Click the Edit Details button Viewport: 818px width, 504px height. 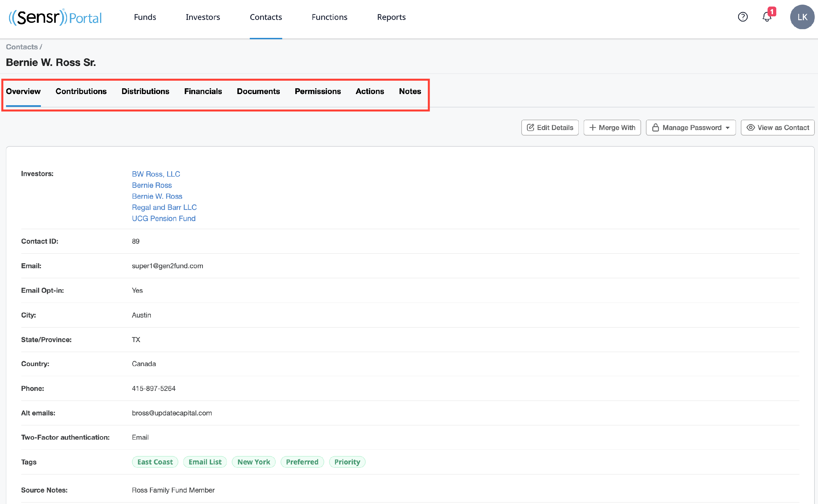click(x=550, y=128)
